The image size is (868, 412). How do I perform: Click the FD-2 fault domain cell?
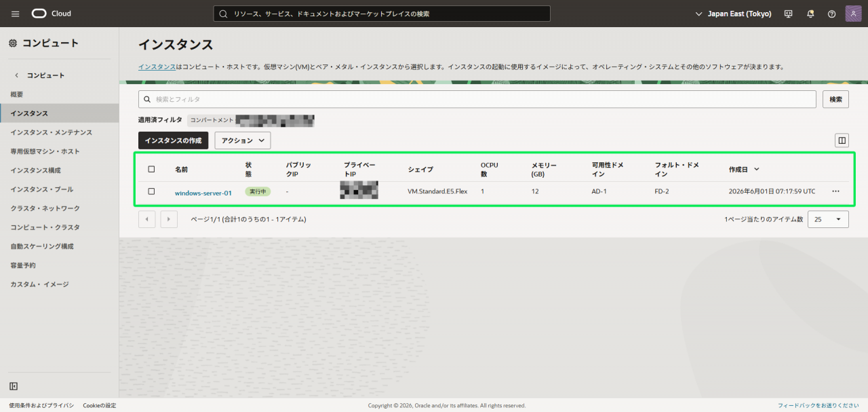pyautogui.click(x=662, y=191)
